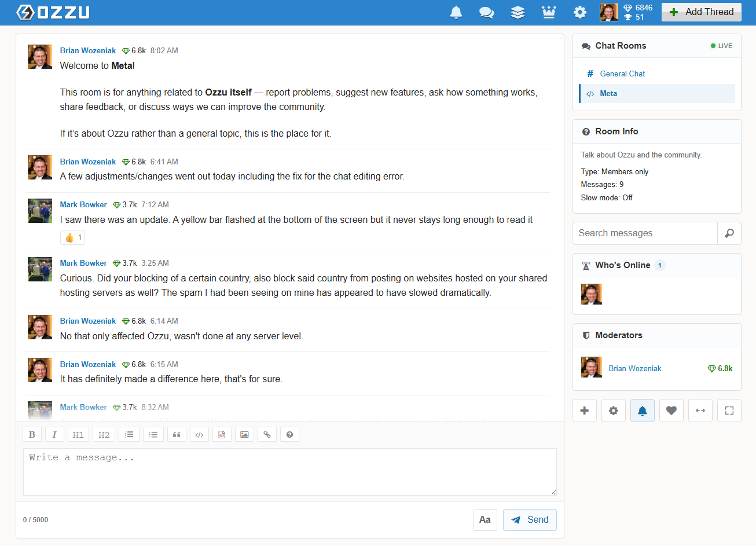756x546 pixels.
Task: Insert an H2 heading
Action: coord(104,434)
